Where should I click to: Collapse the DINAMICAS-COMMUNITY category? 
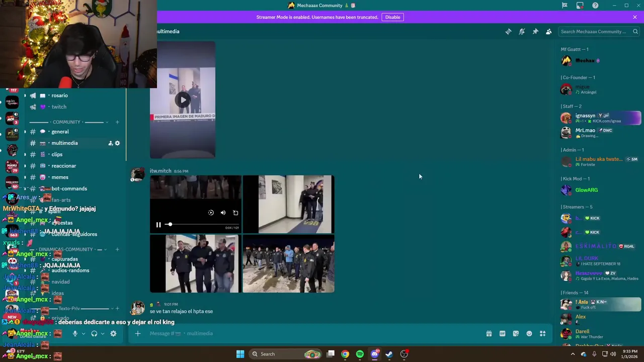65,249
